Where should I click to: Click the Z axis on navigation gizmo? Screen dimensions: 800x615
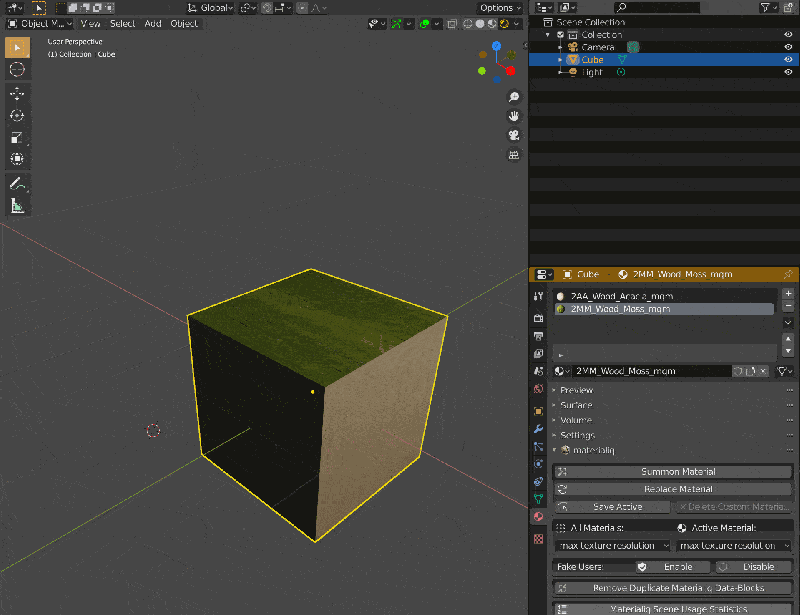click(x=496, y=46)
